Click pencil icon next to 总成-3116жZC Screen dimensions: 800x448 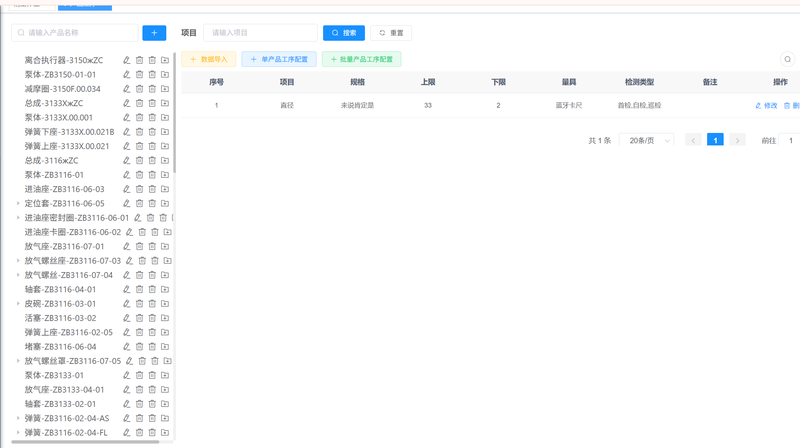[x=127, y=160]
